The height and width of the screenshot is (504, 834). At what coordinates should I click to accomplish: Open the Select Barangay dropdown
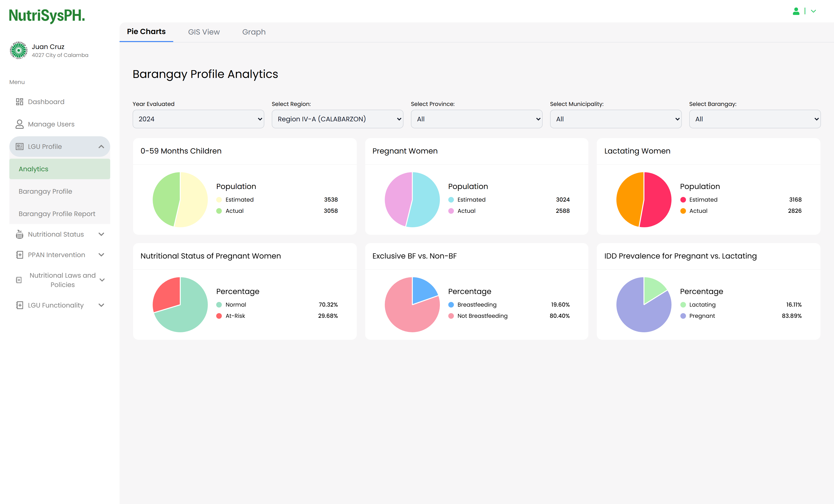pyautogui.click(x=754, y=119)
